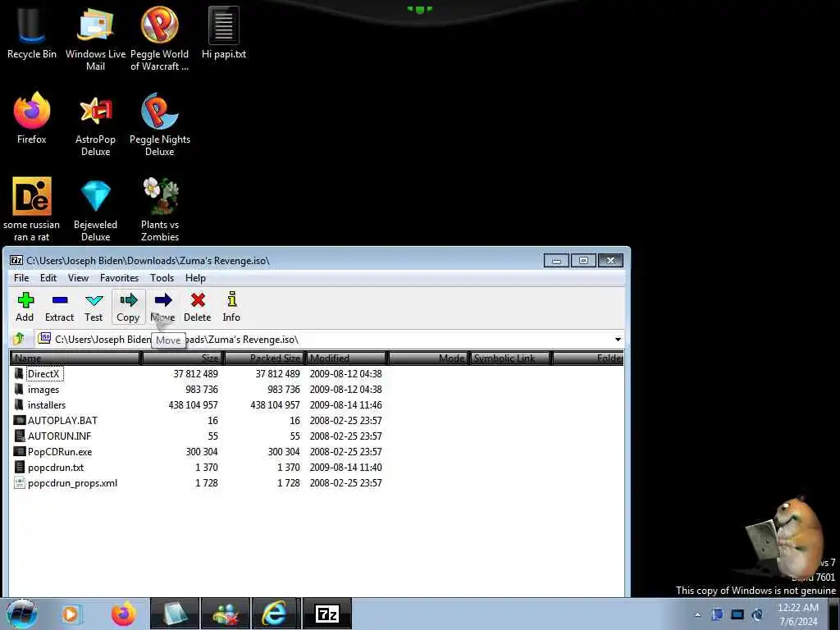The height and width of the screenshot is (630, 840).
Task: Click modified date 2009-08-14 11:40
Action: click(345, 467)
